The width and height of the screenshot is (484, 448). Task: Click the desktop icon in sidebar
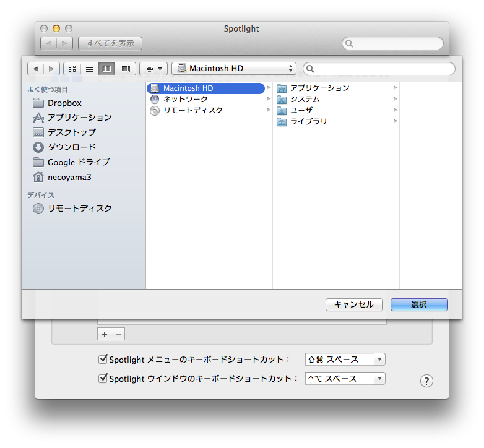click(x=38, y=132)
